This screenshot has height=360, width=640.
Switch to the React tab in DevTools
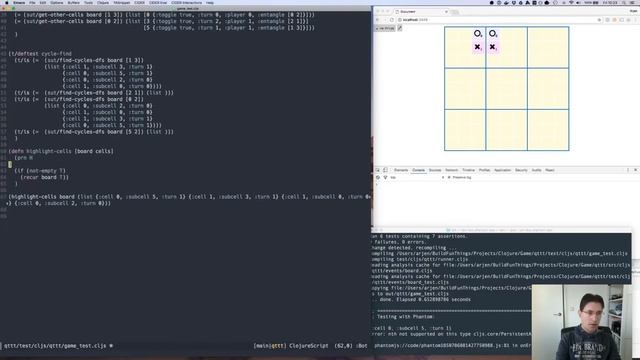tap(550, 170)
